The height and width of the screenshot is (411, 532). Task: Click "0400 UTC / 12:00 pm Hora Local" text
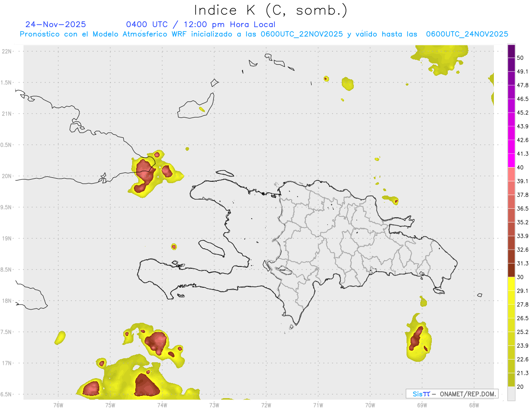[x=200, y=24]
